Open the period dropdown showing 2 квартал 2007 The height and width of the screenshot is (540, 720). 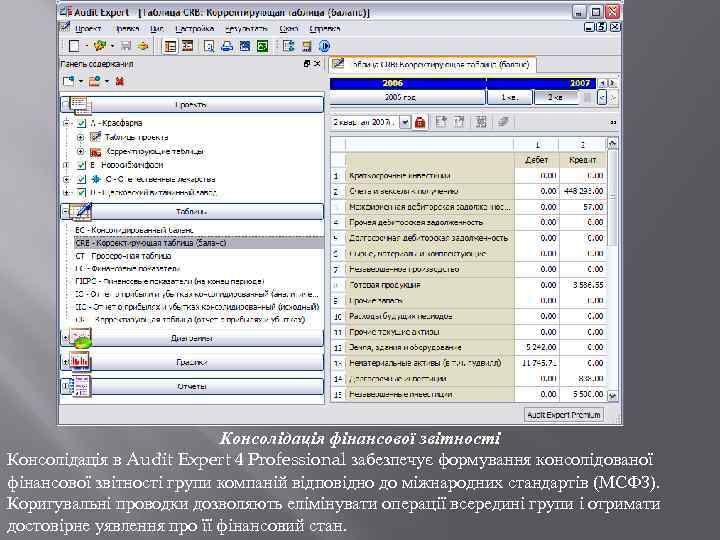pyautogui.click(x=405, y=122)
